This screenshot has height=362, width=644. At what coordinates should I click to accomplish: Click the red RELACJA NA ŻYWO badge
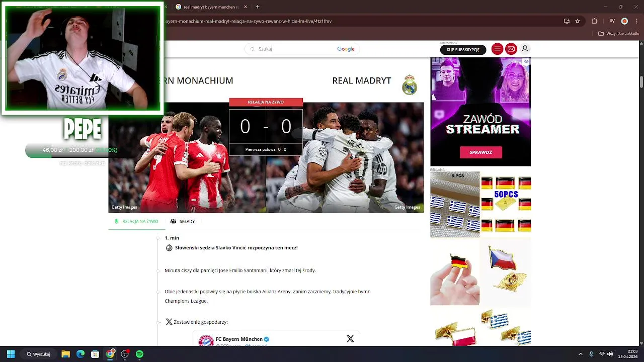click(x=266, y=102)
